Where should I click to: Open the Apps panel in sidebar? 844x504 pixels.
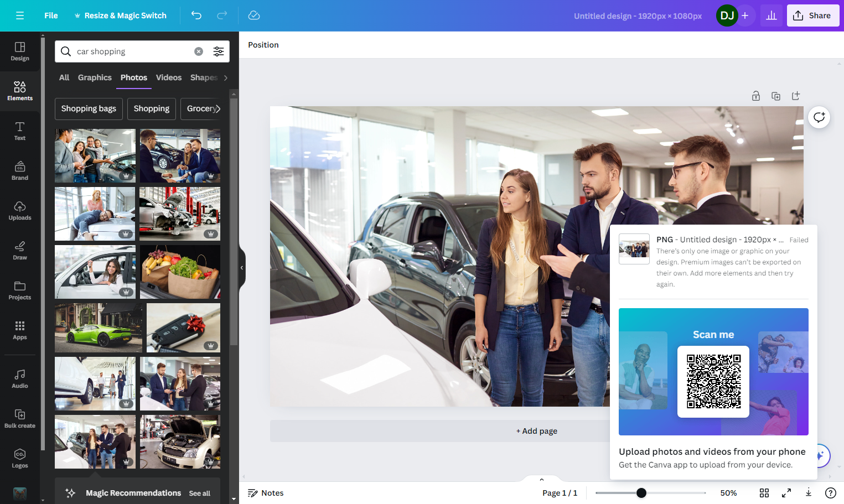20,330
